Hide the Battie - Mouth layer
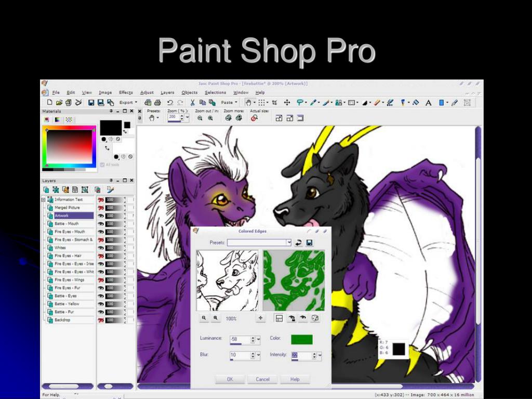Screen dimensions: 532x399 [101, 224]
